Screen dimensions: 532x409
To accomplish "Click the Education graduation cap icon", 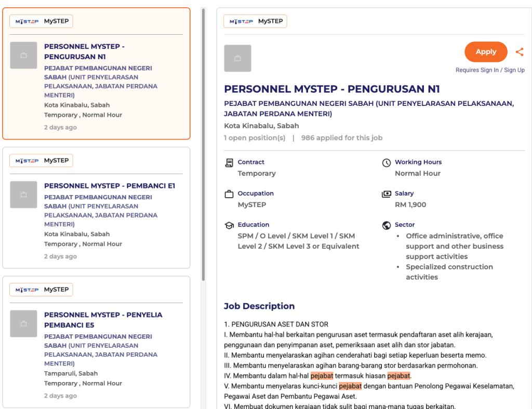I will click(229, 225).
